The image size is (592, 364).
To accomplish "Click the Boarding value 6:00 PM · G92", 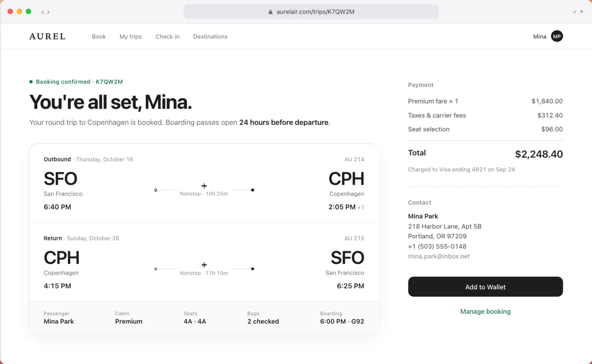I will click(x=342, y=322).
